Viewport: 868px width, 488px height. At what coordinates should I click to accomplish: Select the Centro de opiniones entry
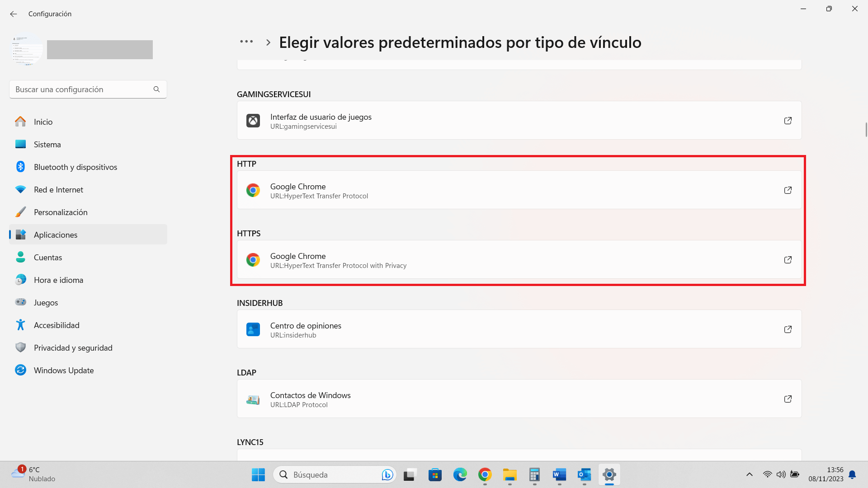click(x=519, y=329)
